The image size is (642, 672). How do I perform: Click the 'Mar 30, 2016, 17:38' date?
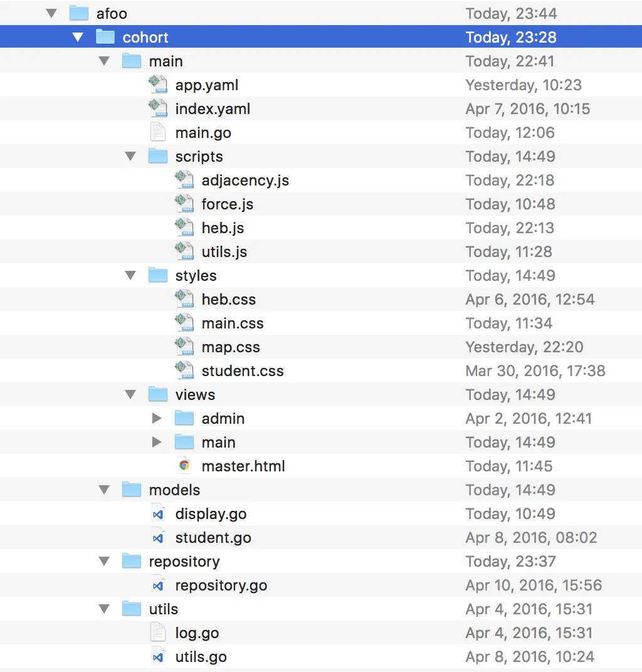coord(535,371)
